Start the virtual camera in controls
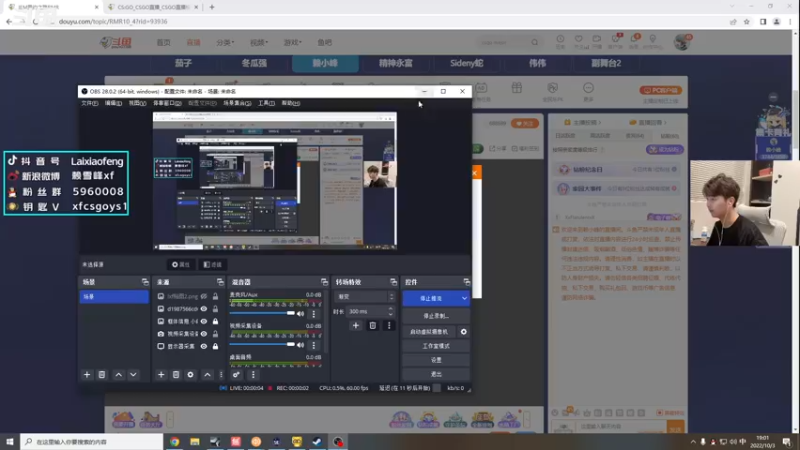This screenshot has width=800, height=450. [430, 332]
